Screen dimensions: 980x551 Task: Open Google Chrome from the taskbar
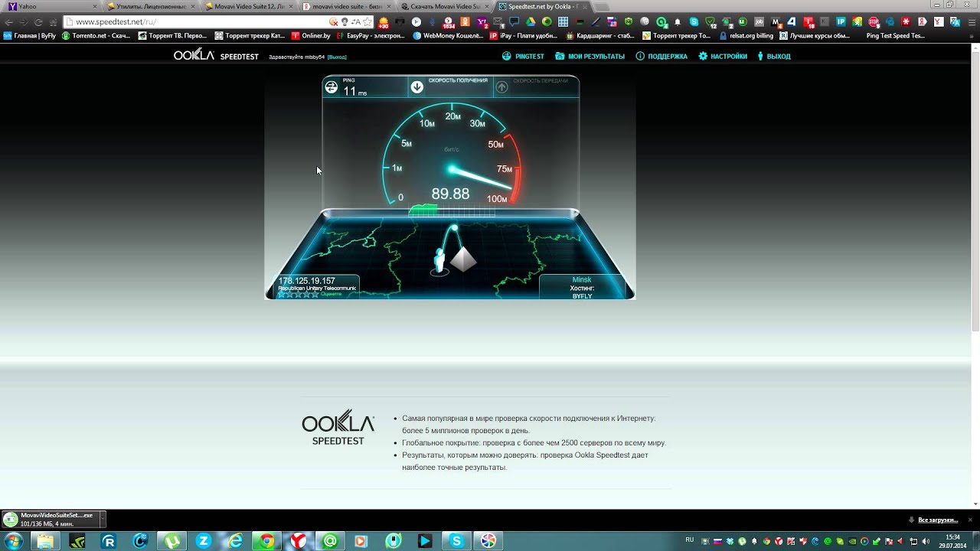pos(266,541)
